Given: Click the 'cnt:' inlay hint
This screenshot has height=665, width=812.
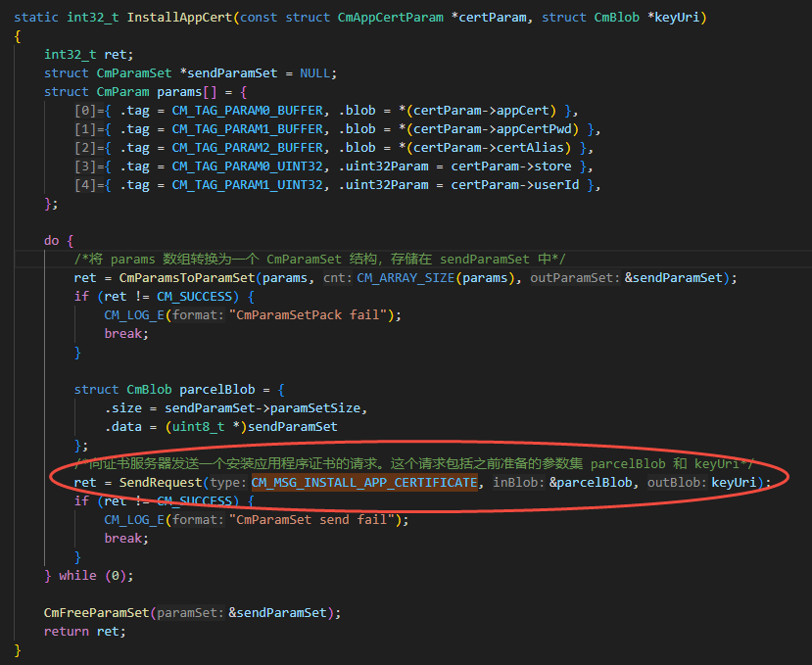Looking at the screenshot, I should (x=338, y=278).
